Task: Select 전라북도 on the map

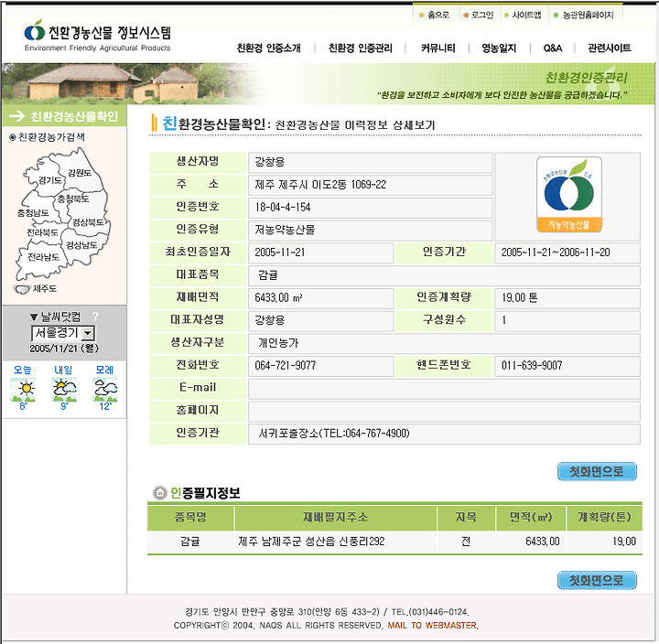Action: click(42, 232)
